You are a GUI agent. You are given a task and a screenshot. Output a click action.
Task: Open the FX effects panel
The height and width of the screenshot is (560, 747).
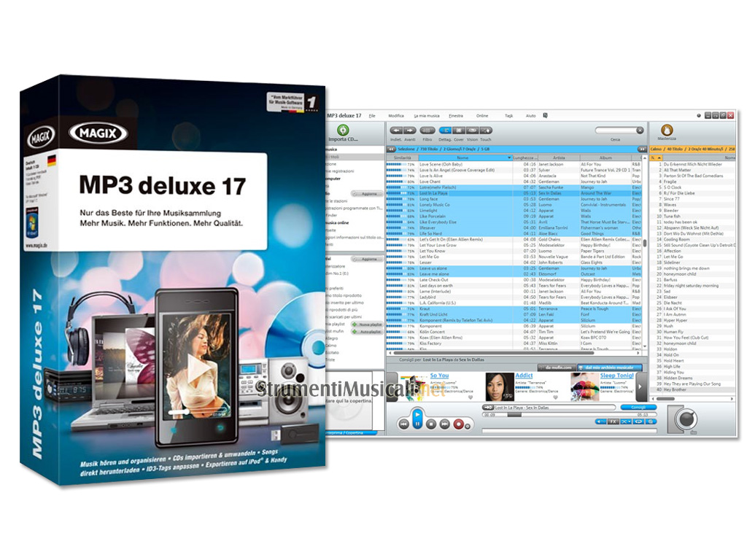click(614, 421)
